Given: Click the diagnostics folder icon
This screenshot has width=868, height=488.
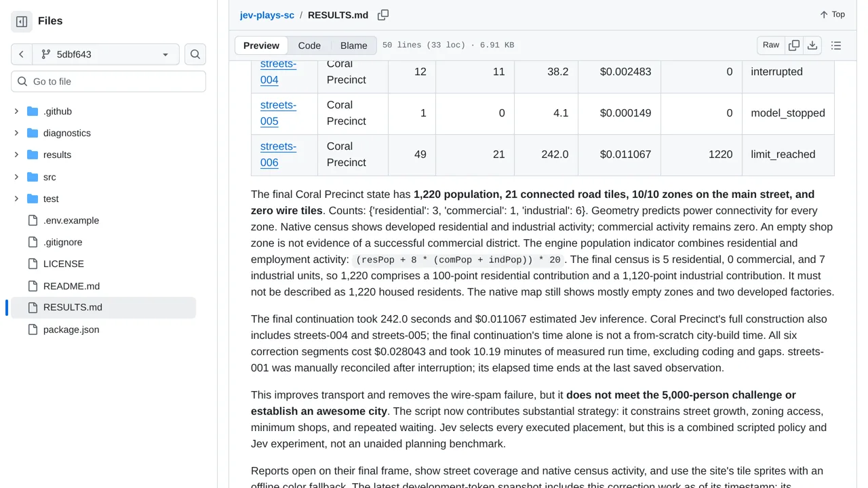Looking at the screenshot, I should pos(33,133).
